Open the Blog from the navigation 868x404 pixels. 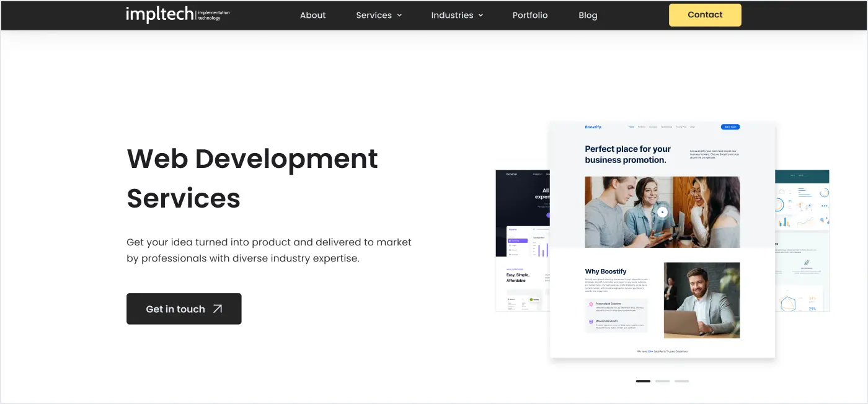pyautogui.click(x=587, y=15)
